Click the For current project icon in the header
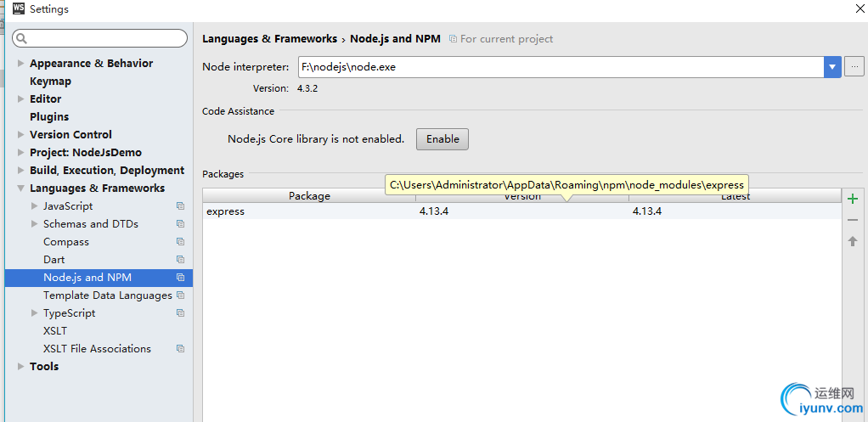 (453, 39)
